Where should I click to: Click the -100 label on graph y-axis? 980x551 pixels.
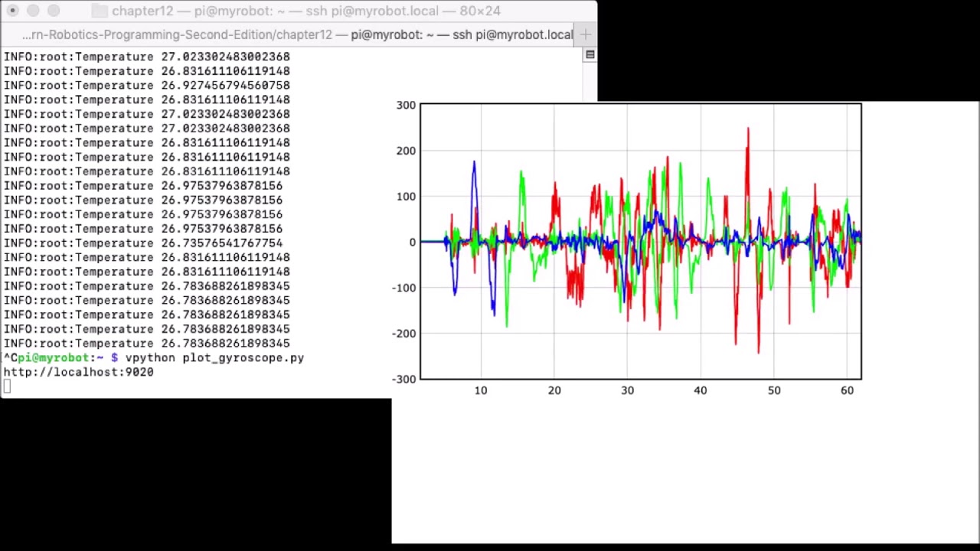404,288
